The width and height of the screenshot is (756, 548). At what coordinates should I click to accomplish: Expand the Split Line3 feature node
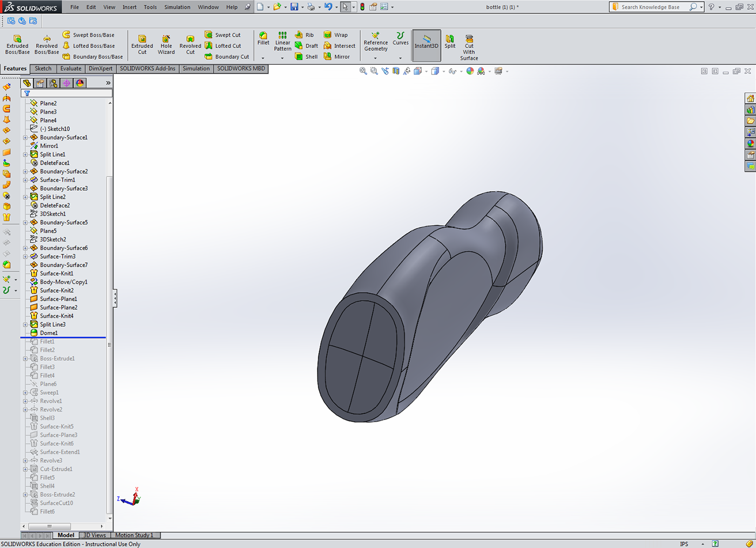tap(25, 324)
